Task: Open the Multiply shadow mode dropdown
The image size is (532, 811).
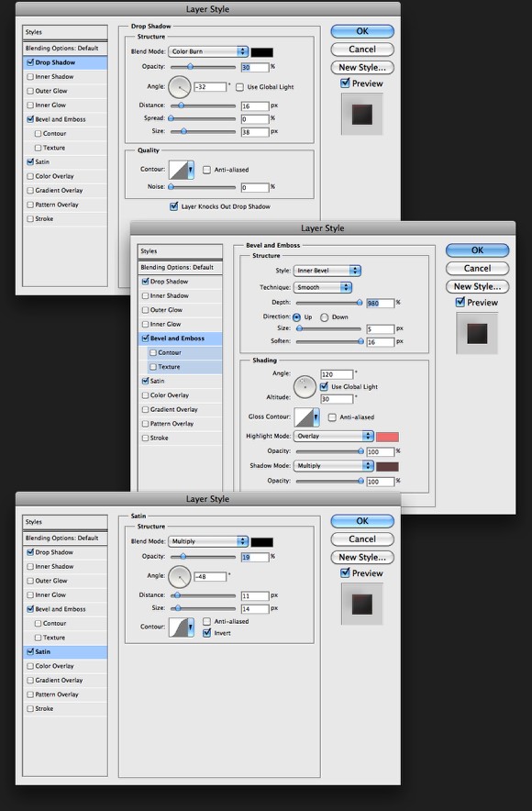Action: click(334, 465)
